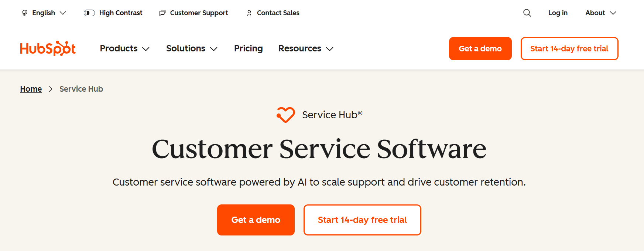Start the 14-day free trial

[x=362, y=220]
